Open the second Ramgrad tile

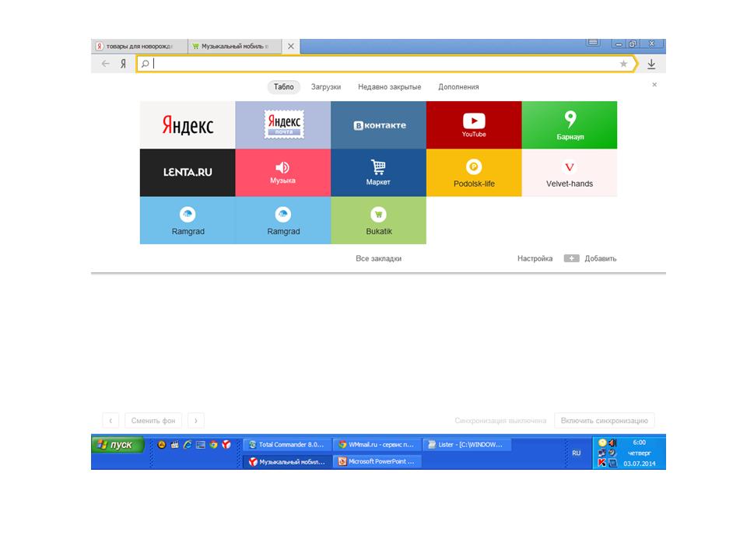coord(283,220)
